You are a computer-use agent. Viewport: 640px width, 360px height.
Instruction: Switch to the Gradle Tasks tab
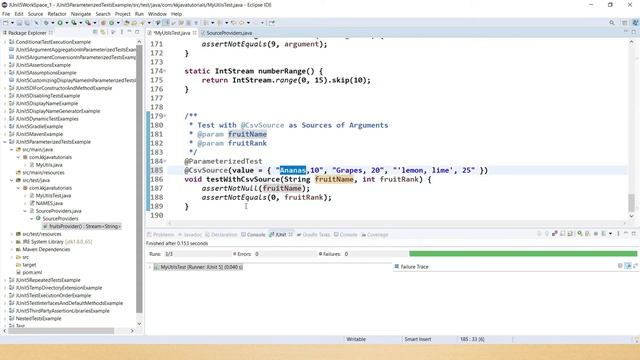313,234
